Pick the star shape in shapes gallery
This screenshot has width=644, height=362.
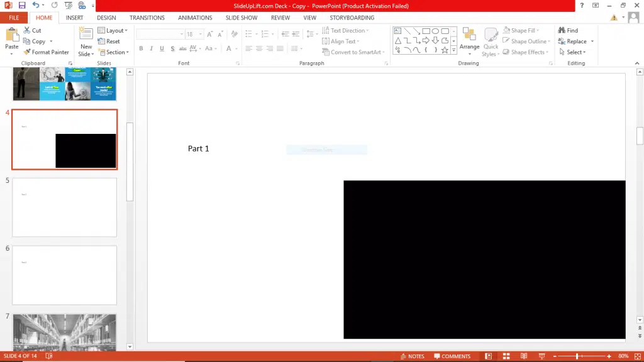click(445, 50)
